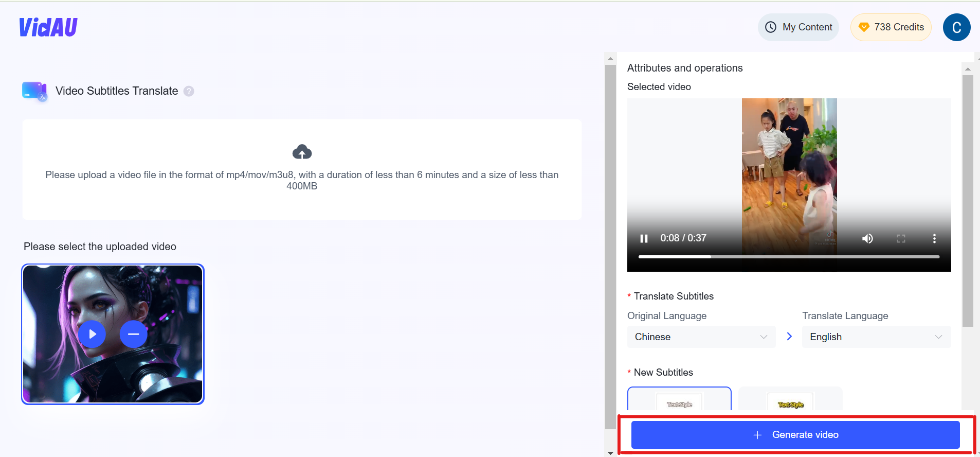Image resolution: width=980 pixels, height=457 pixels.
Task: Click the attributes panel scroll up arrow
Action: pyautogui.click(x=968, y=68)
